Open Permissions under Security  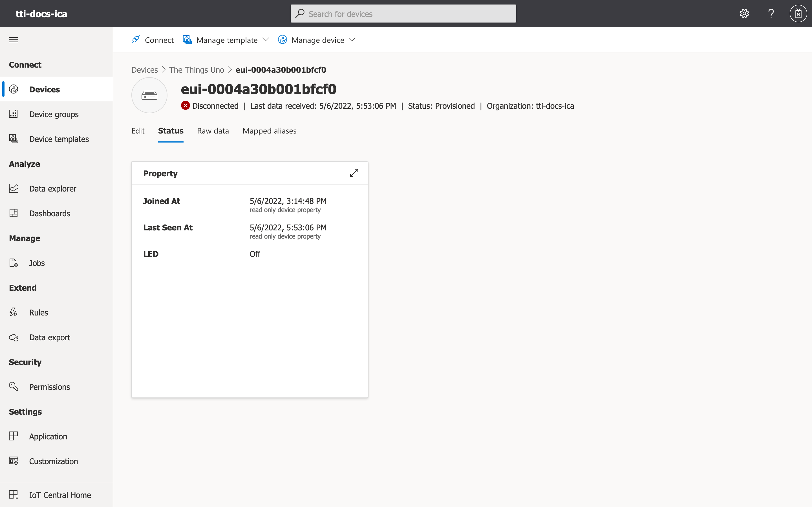(x=50, y=387)
